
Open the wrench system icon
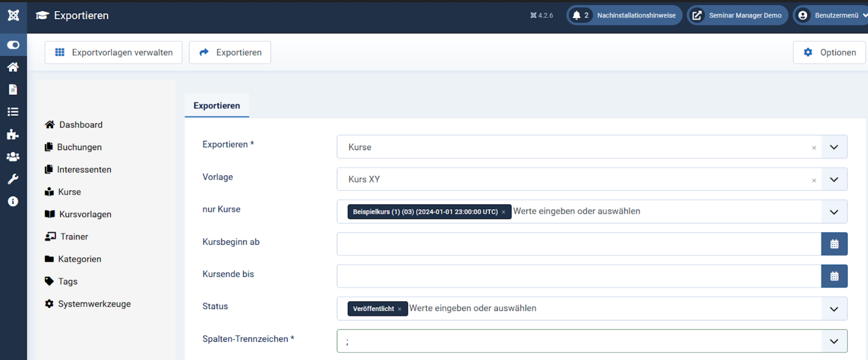point(13,179)
